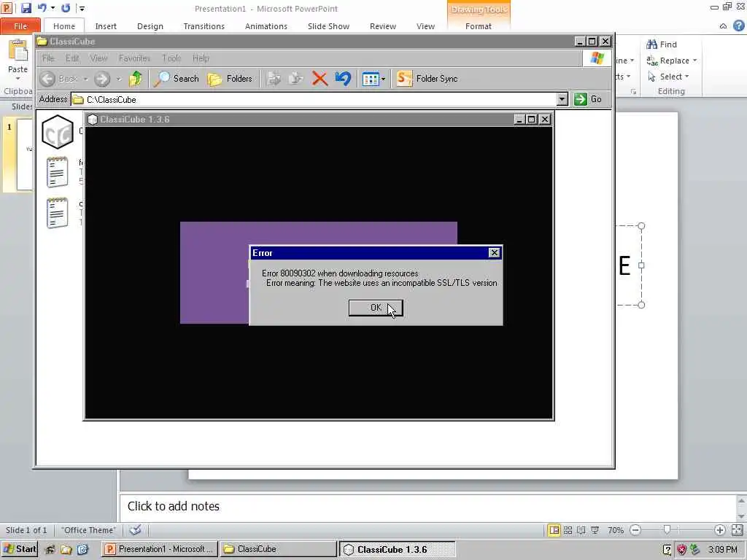Screen dimensions: 747x560
Task: Open the View menu in Explorer window
Action: [x=98, y=58]
